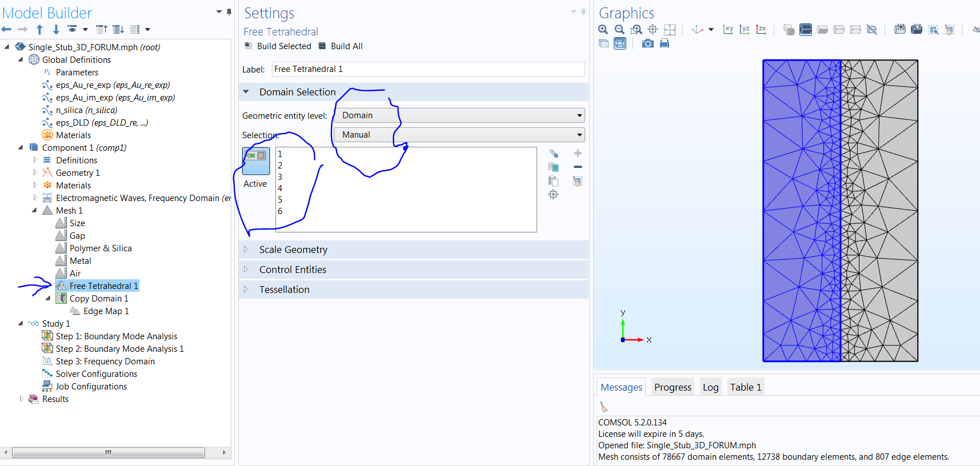Switch to the xy-plane view
Viewport: 980px width, 466px height.
tap(728, 30)
